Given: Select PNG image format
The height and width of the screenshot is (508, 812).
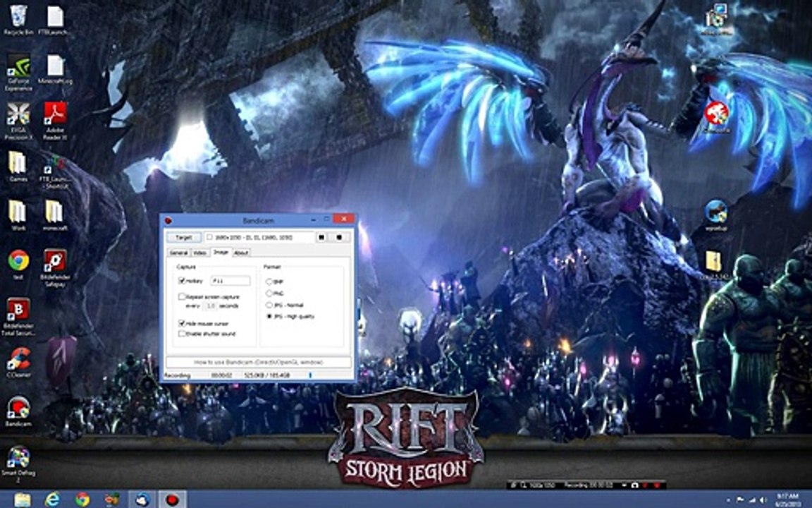Looking at the screenshot, I should (269, 294).
